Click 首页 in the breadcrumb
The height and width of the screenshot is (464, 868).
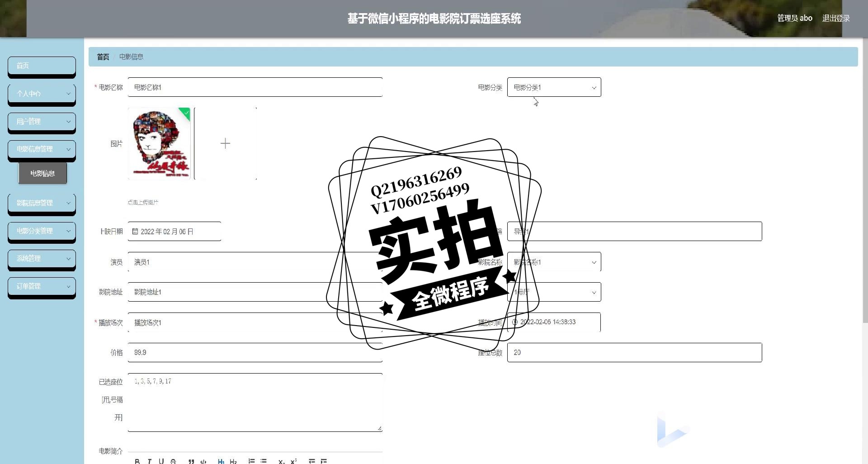coord(103,57)
